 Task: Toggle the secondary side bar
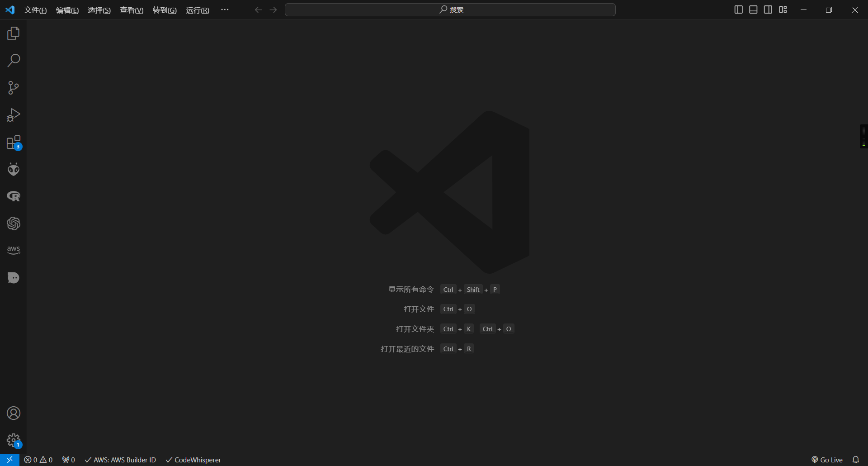pyautogui.click(x=768, y=10)
